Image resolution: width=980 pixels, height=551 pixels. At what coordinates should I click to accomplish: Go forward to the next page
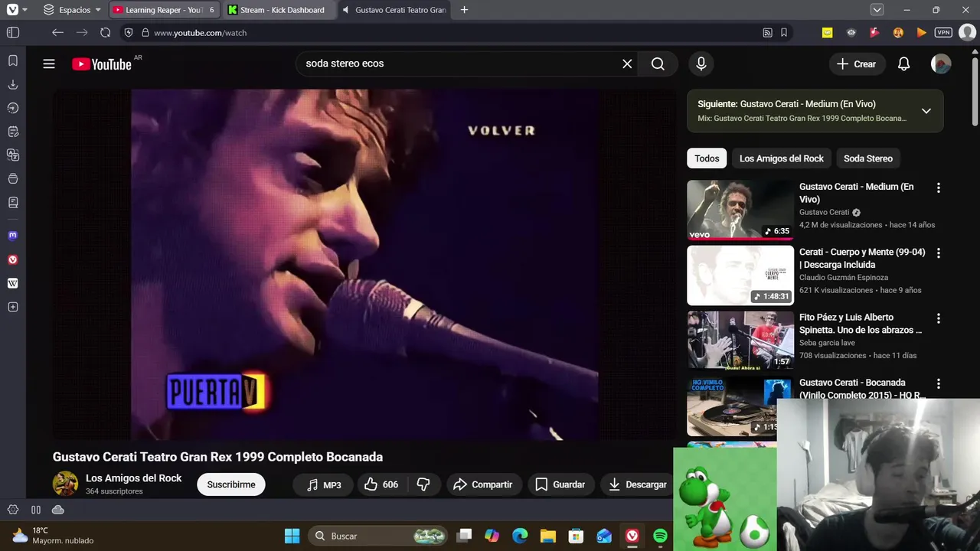coord(82,33)
